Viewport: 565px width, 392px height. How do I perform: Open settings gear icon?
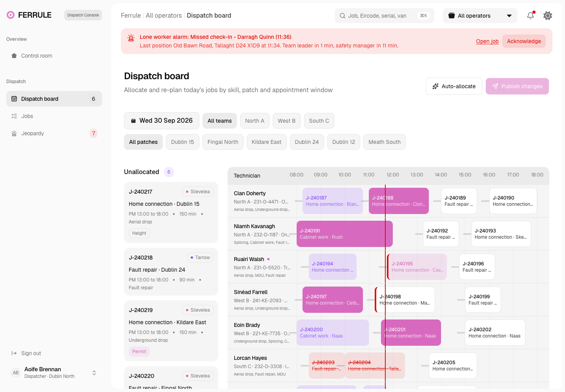[x=548, y=16]
